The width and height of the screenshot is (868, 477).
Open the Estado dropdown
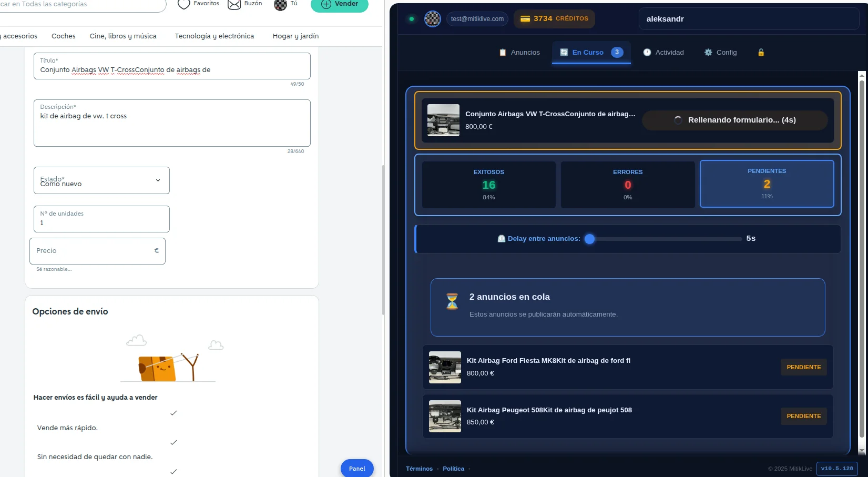[x=101, y=180]
